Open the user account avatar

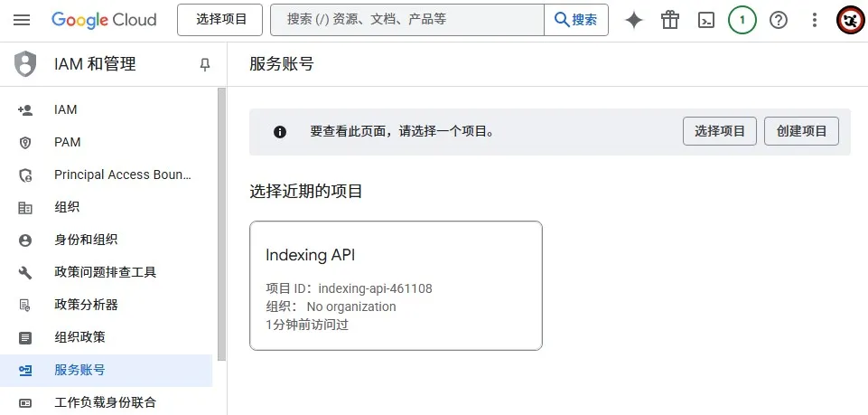[850, 21]
